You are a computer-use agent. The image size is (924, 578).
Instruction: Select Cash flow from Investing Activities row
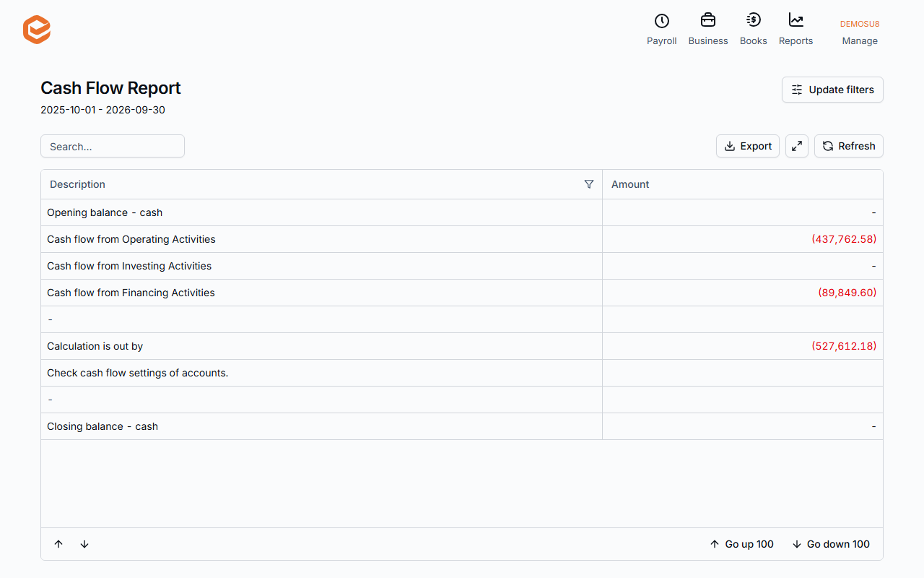pos(462,266)
